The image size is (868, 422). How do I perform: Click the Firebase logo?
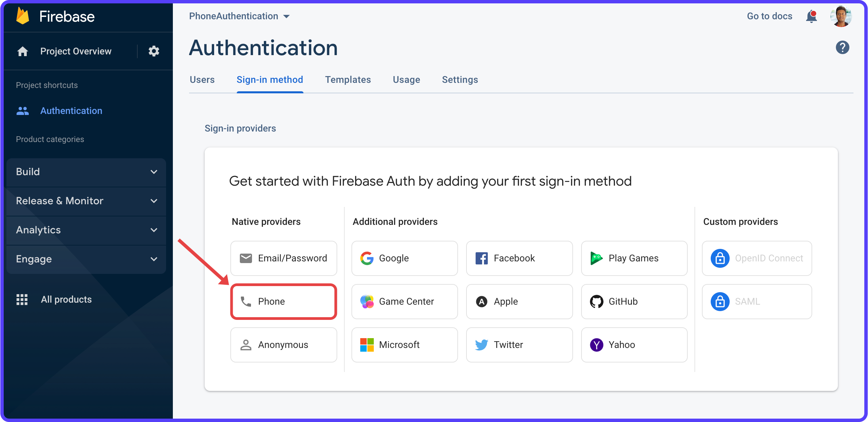(23, 16)
